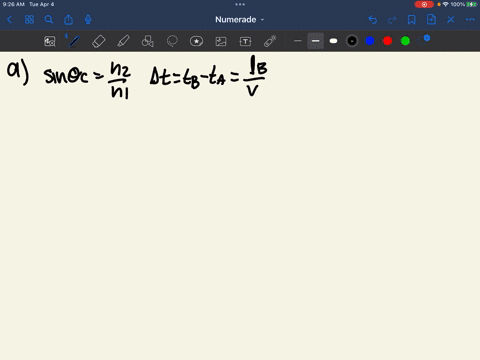Image resolution: width=480 pixels, height=360 pixels.
Task: Pick the green pen color
Action: pyautogui.click(x=405, y=41)
